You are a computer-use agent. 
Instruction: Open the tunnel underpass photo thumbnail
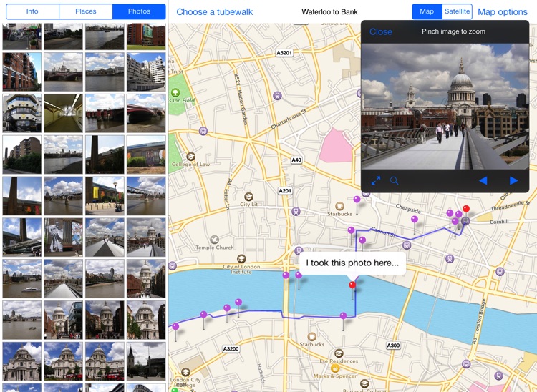click(x=63, y=113)
